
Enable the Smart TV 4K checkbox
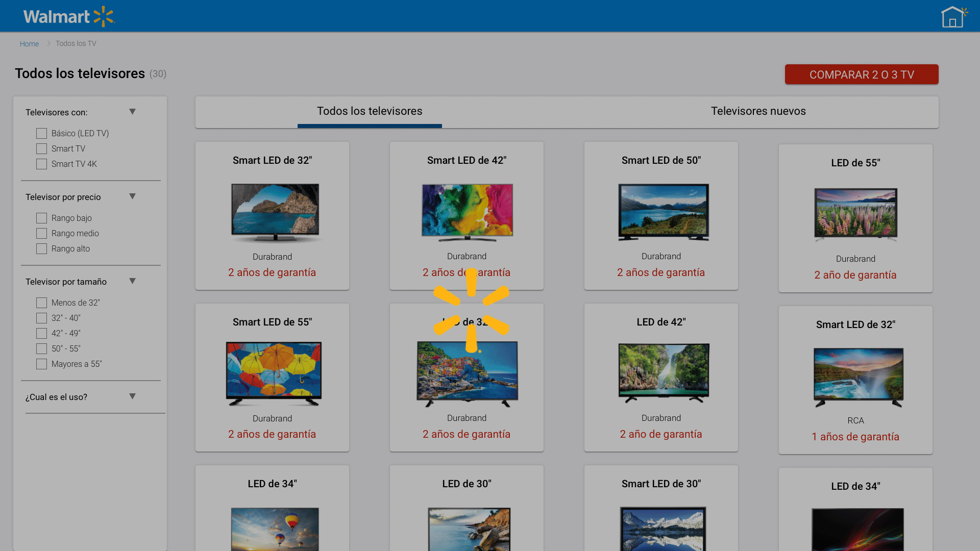(42, 164)
